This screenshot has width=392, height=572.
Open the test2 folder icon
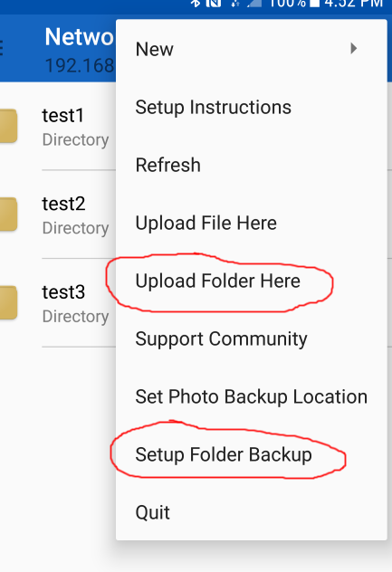point(8,214)
